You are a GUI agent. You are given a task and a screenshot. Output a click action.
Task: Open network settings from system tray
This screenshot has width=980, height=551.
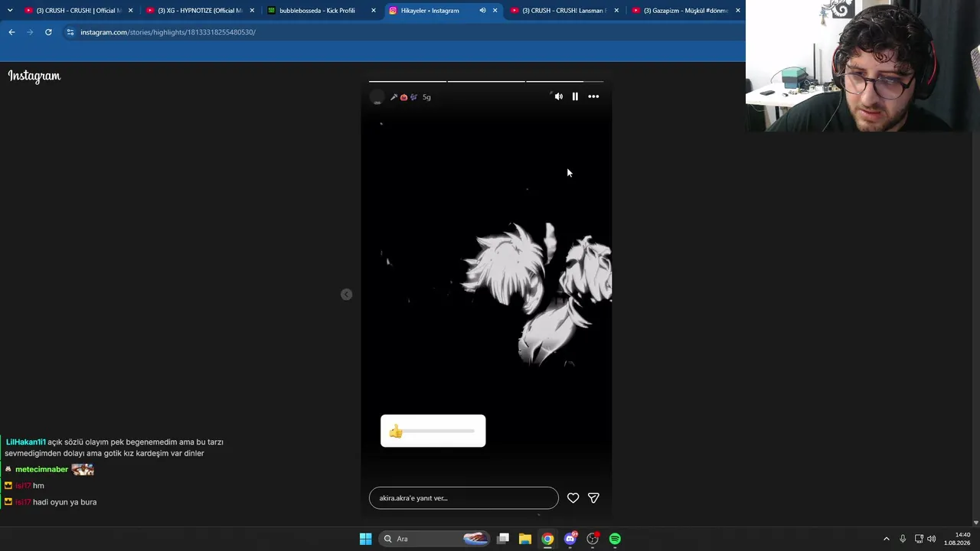point(919,539)
